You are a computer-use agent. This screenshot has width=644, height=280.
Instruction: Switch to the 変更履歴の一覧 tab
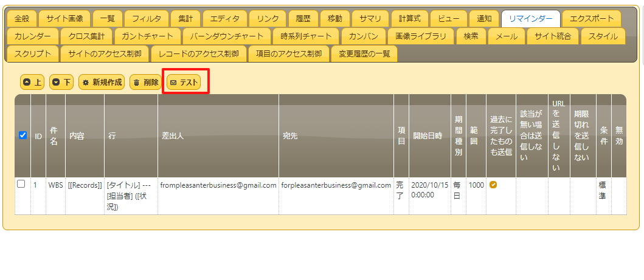pos(364,53)
